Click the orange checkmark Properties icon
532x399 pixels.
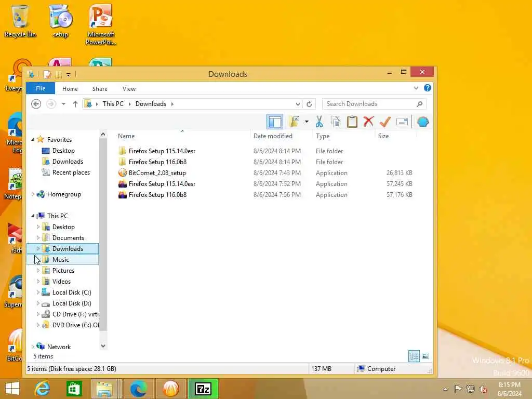[x=385, y=122]
